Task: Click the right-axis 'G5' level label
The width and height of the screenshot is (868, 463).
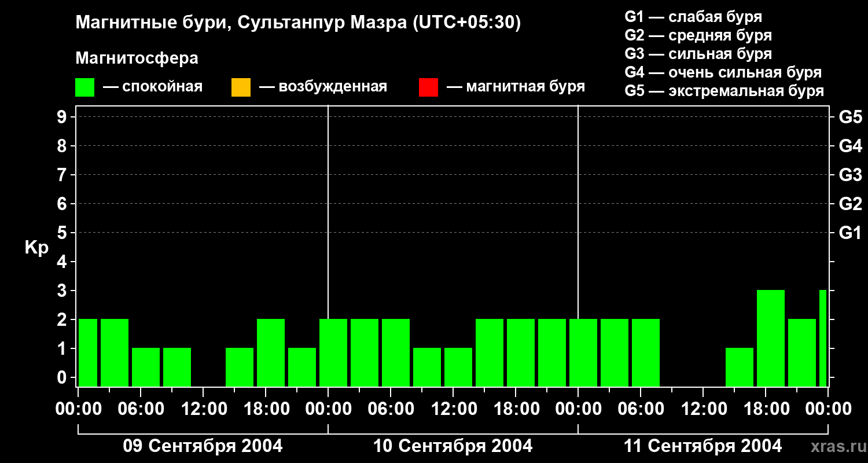Action: [x=850, y=117]
